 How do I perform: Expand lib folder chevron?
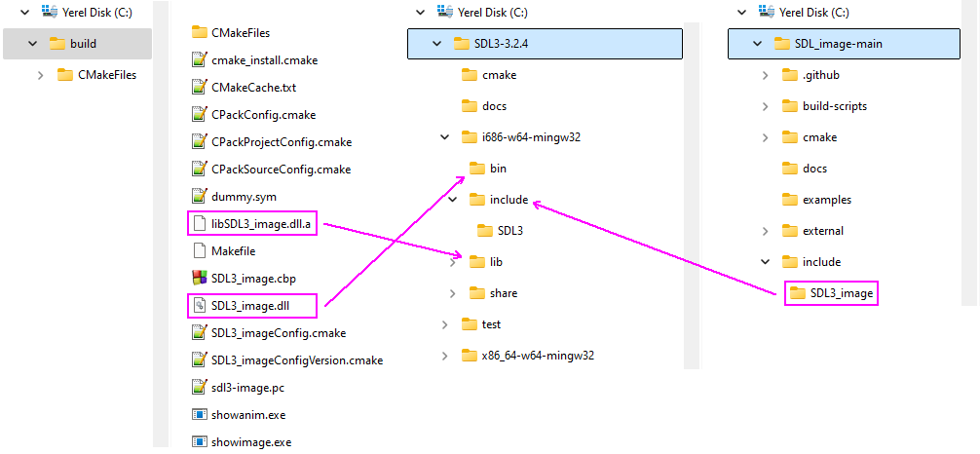tap(453, 262)
